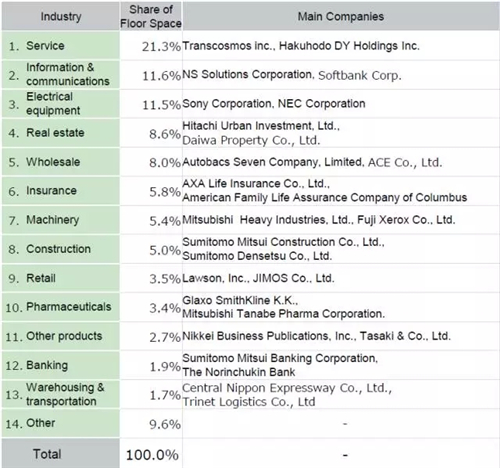Click the Share of Floor Space header
Screen dimensions: 500x468
pyautogui.click(x=151, y=16)
